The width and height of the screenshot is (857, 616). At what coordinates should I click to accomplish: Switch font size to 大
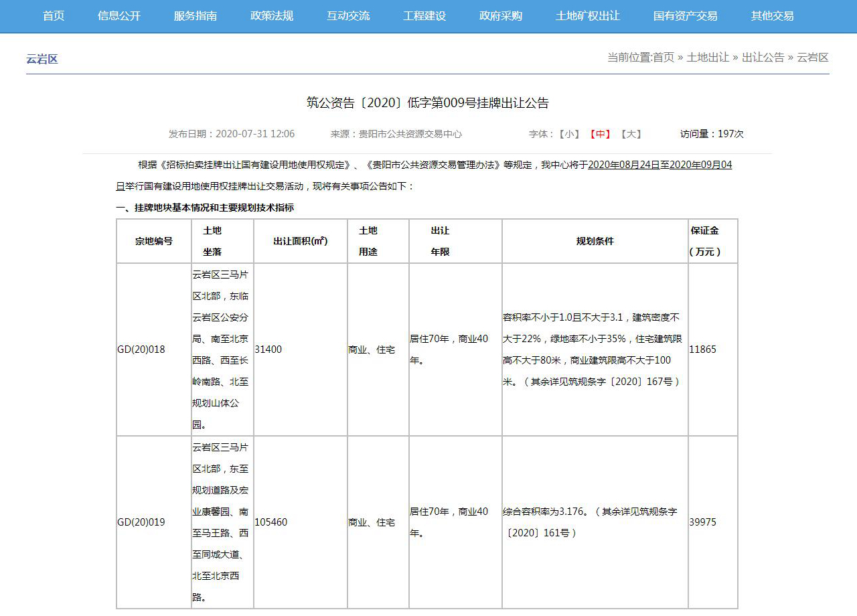[x=631, y=134]
